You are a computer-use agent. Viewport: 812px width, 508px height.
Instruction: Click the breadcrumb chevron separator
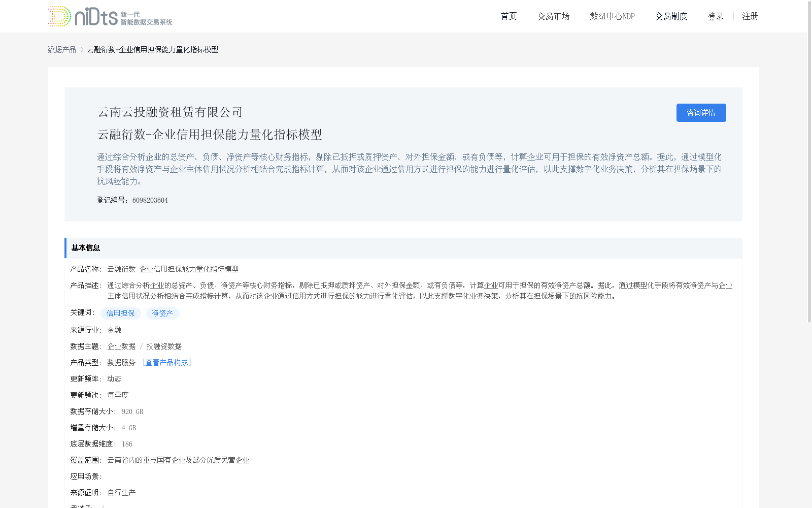(x=82, y=49)
